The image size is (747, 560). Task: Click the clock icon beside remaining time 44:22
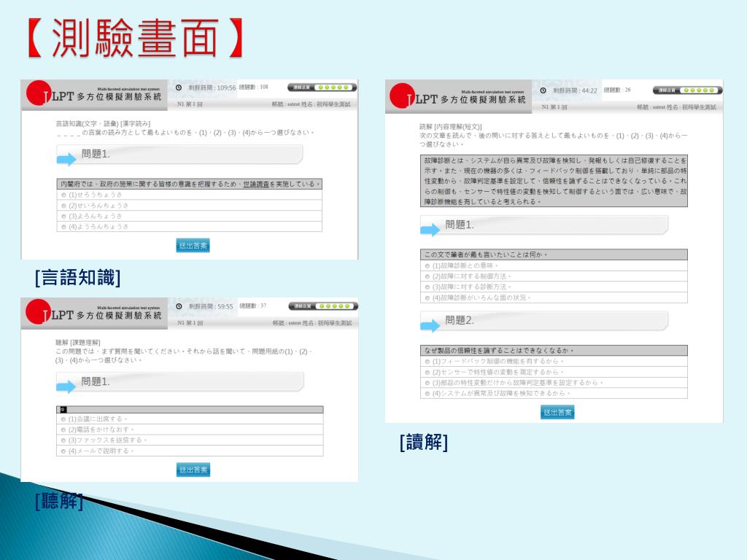(543, 90)
